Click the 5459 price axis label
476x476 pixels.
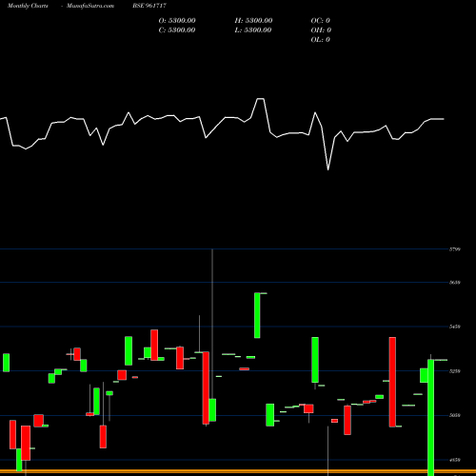click(455, 327)
